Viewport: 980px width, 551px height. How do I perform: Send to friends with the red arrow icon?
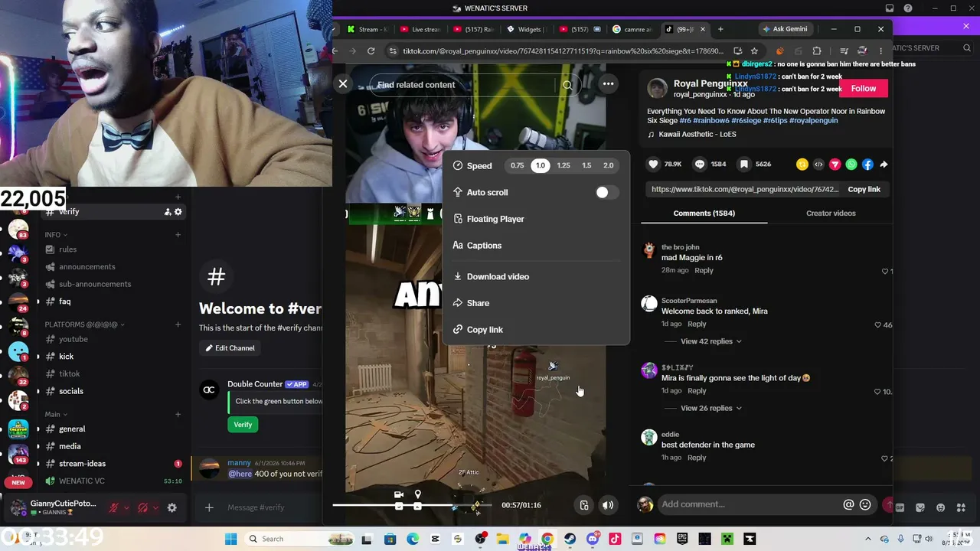pos(835,164)
